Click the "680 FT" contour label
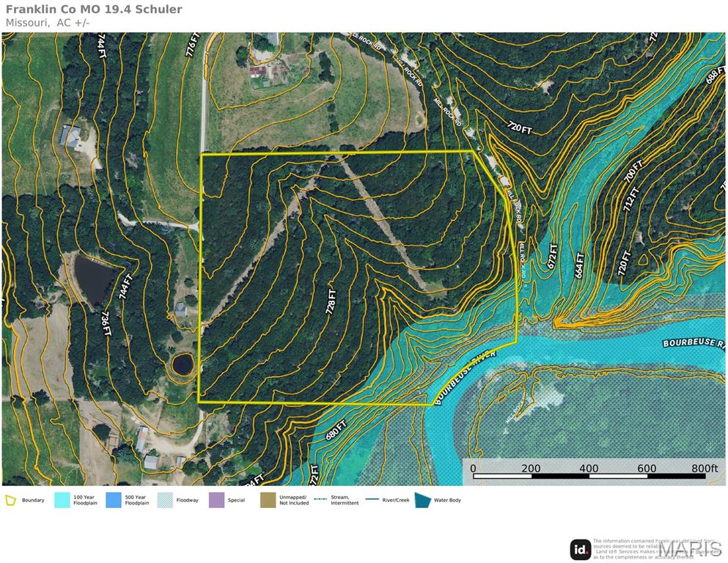The height and width of the screenshot is (563, 728). [x=337, y=432]
